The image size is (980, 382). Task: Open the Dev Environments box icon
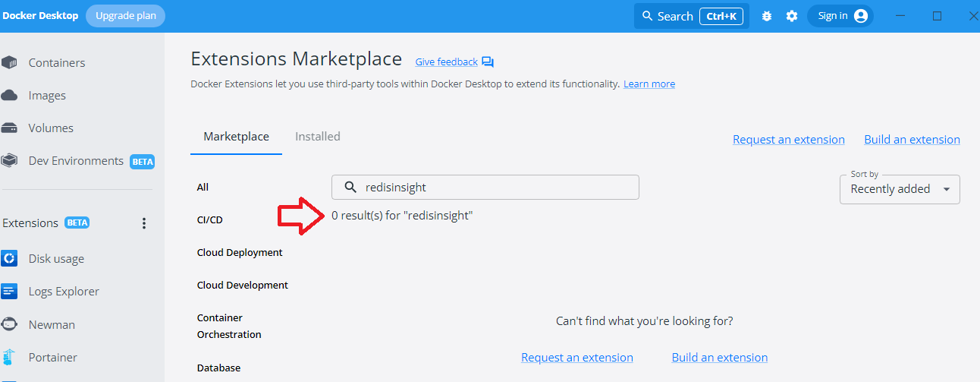(x=9, y=161)
